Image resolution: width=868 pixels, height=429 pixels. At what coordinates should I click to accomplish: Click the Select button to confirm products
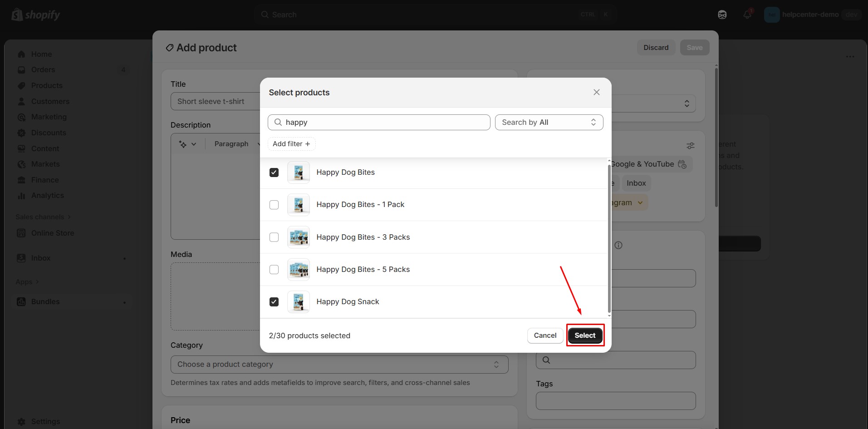pyautogui.click(x=584, y=335)
